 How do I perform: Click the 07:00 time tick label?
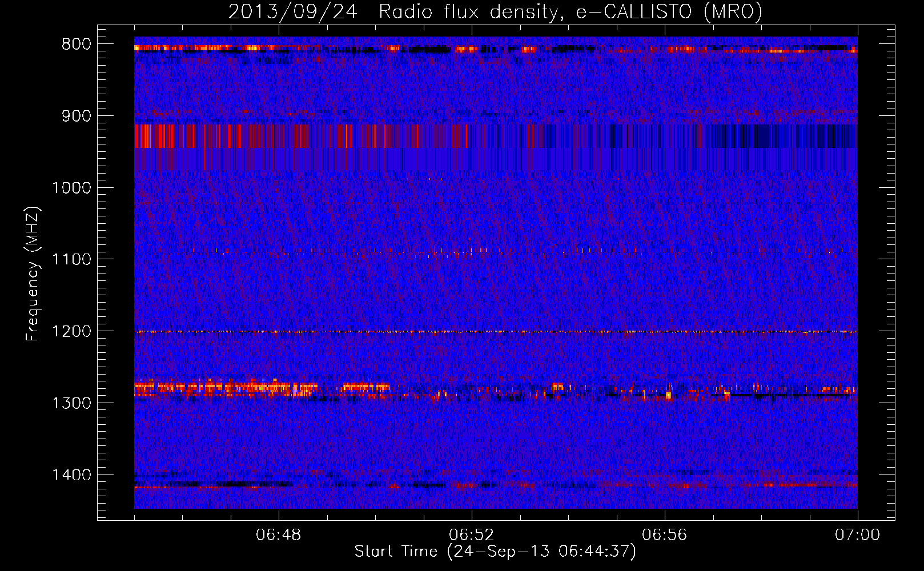(x=857, y=535)
